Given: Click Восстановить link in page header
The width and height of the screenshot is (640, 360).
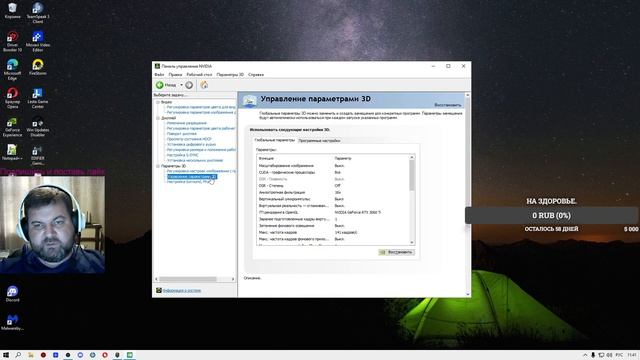Looking at the screenshot, I should 447,105.
